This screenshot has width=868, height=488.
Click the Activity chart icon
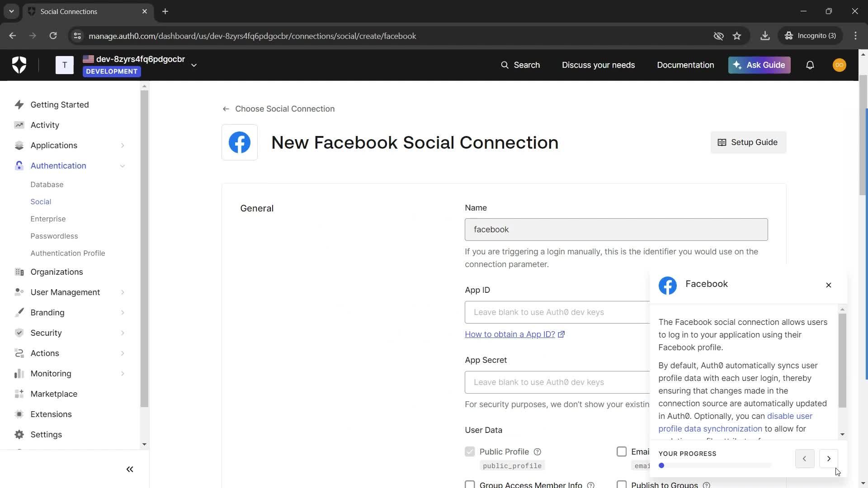(x=19, y=125)
